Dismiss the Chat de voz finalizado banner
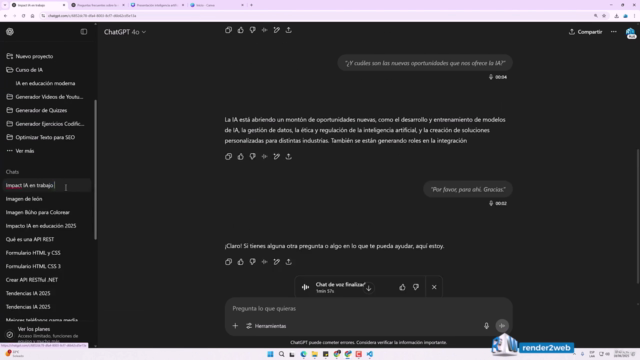Viewport: 640px width, 360px height. click(x=434, y=287)
